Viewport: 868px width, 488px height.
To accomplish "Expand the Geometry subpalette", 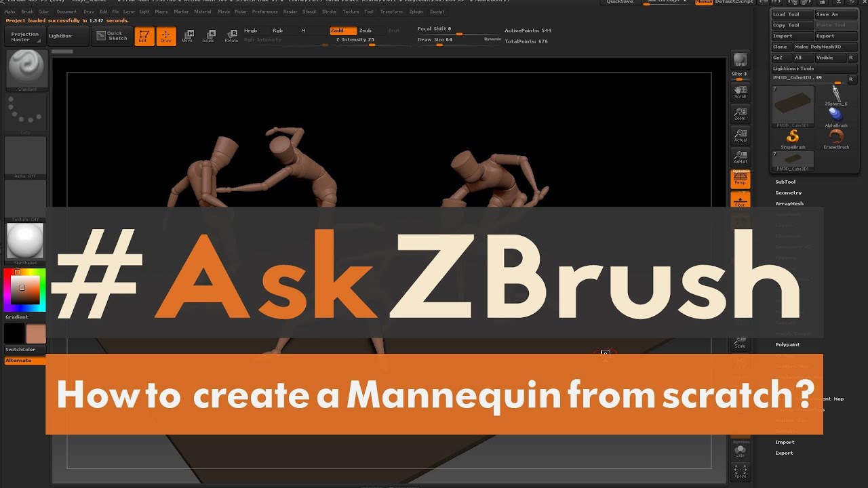I will pos(789,192).
